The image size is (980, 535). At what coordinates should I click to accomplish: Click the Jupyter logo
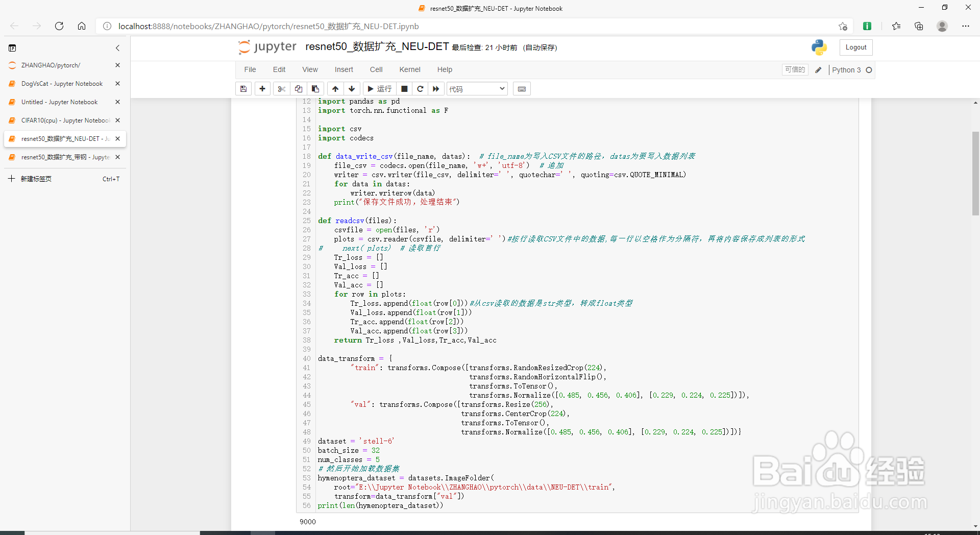click(267, 47)
